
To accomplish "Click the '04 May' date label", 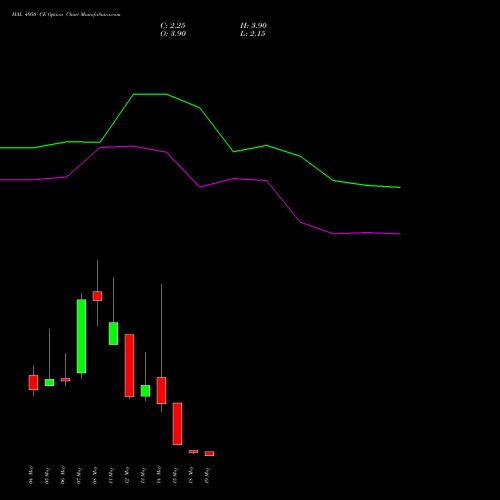I will (x=31, y=475).
